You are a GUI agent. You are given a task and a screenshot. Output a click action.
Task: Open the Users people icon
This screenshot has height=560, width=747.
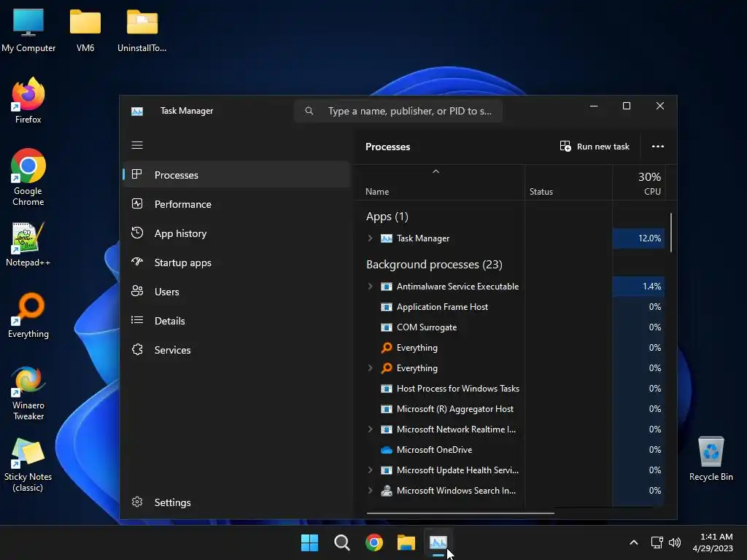[137, 291]
